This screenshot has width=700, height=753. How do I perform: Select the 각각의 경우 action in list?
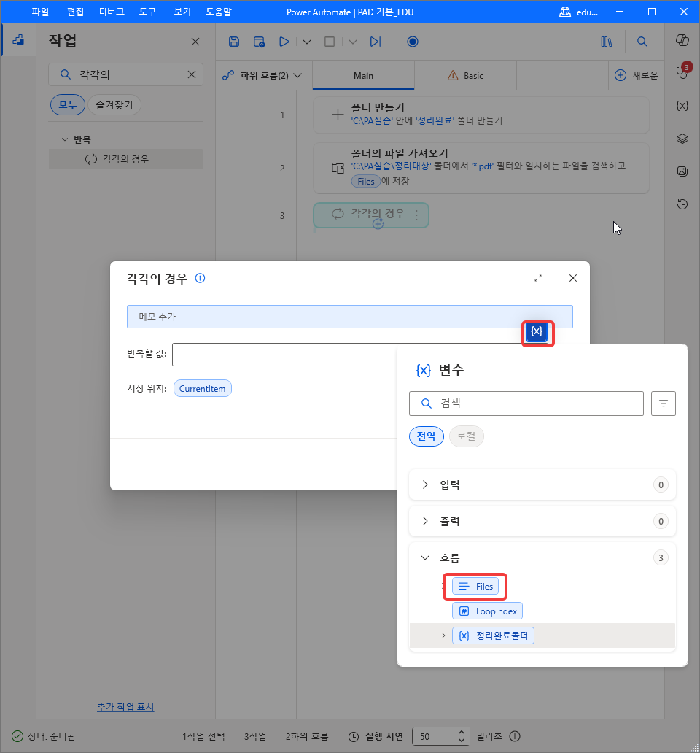125,159
